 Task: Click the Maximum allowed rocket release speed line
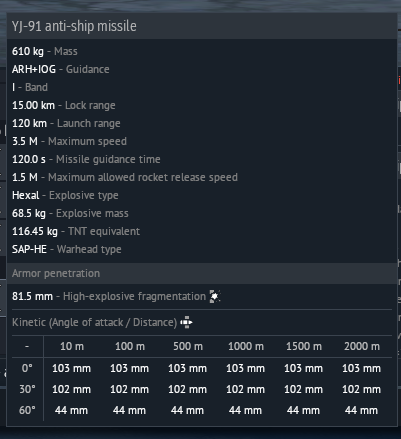coord(125,177)
